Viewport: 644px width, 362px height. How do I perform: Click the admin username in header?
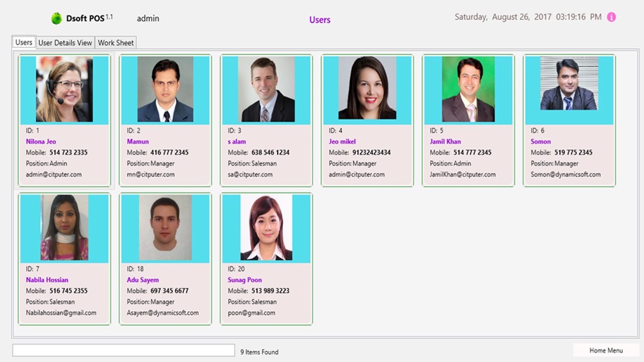tap(148, 19)
